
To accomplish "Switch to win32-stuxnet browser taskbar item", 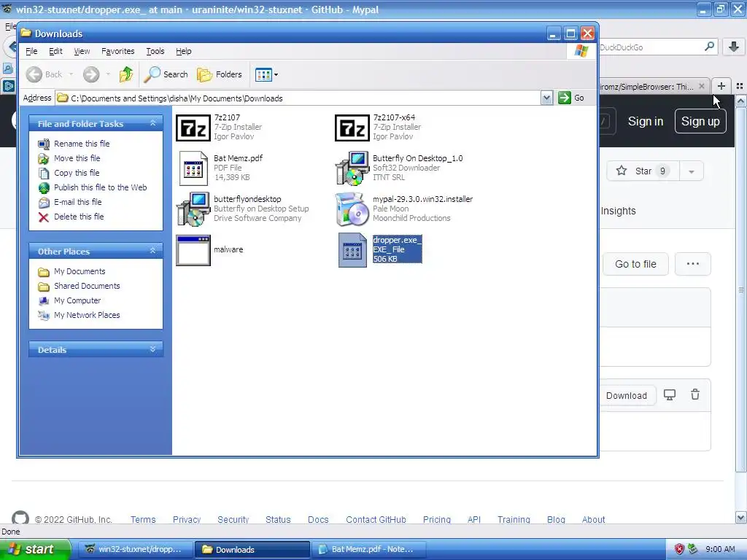I will pos(135,549).
